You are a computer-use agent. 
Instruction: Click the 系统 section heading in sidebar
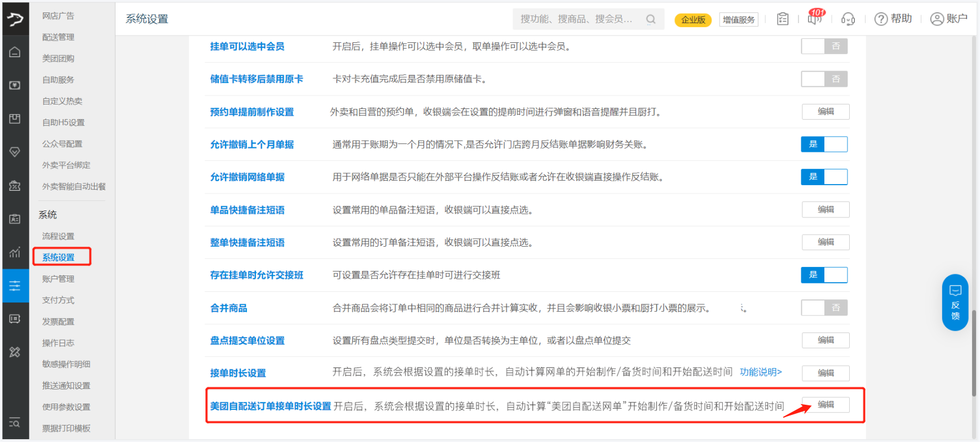(x=47, y=215)
